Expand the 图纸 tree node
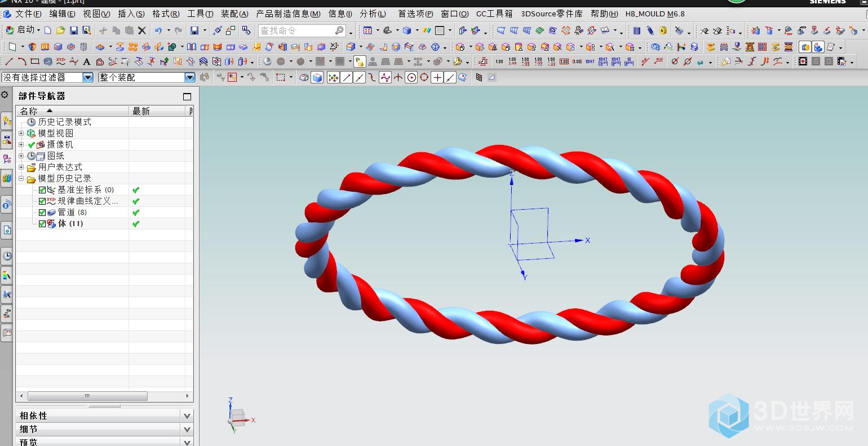The width and height of the screenshot is (868, 446). [x=21, y=156]
